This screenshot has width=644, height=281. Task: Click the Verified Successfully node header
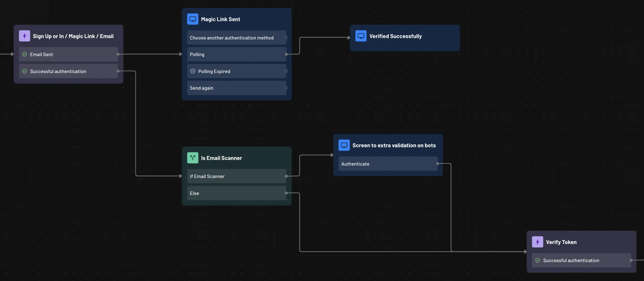coord(395,36)
